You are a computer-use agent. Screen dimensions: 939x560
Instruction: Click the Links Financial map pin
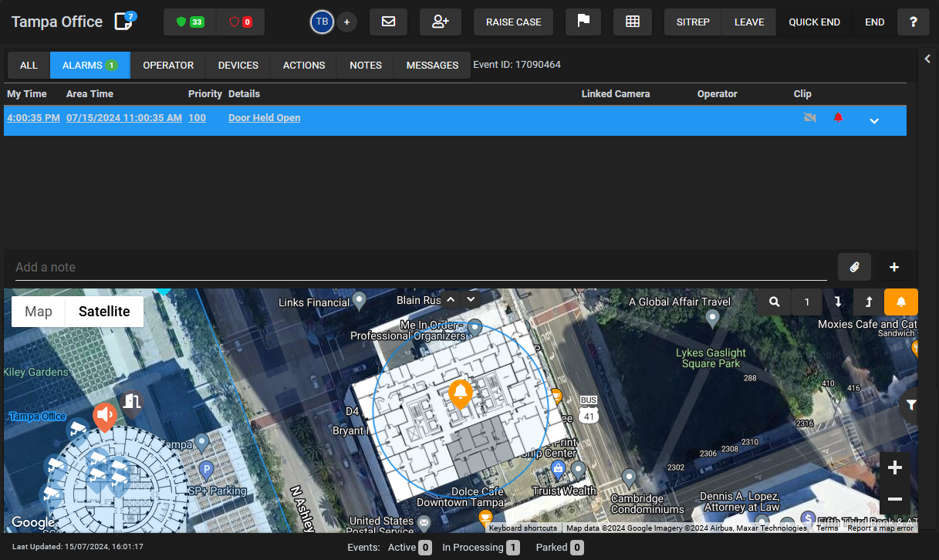pyautogui.click(x=359, y=299)
